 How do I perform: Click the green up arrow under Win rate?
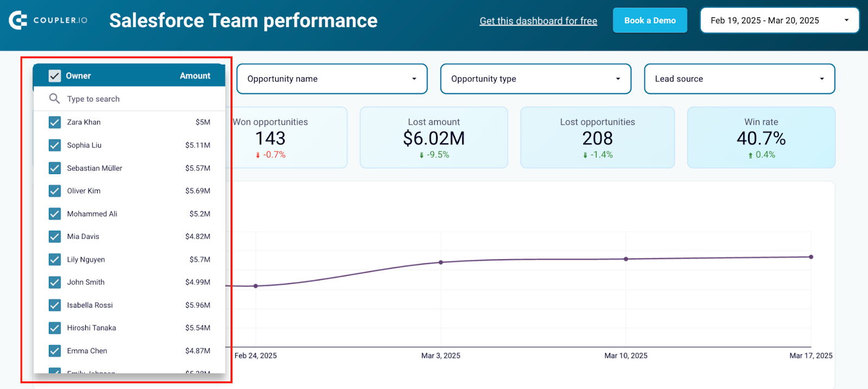pyautogui.click(x=750, y=155)
